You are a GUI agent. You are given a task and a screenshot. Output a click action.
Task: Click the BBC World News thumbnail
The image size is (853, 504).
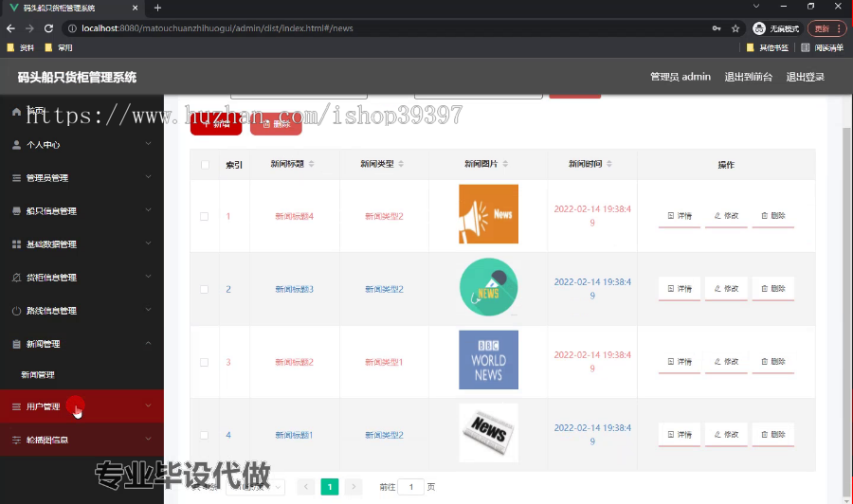coord(488,360)
